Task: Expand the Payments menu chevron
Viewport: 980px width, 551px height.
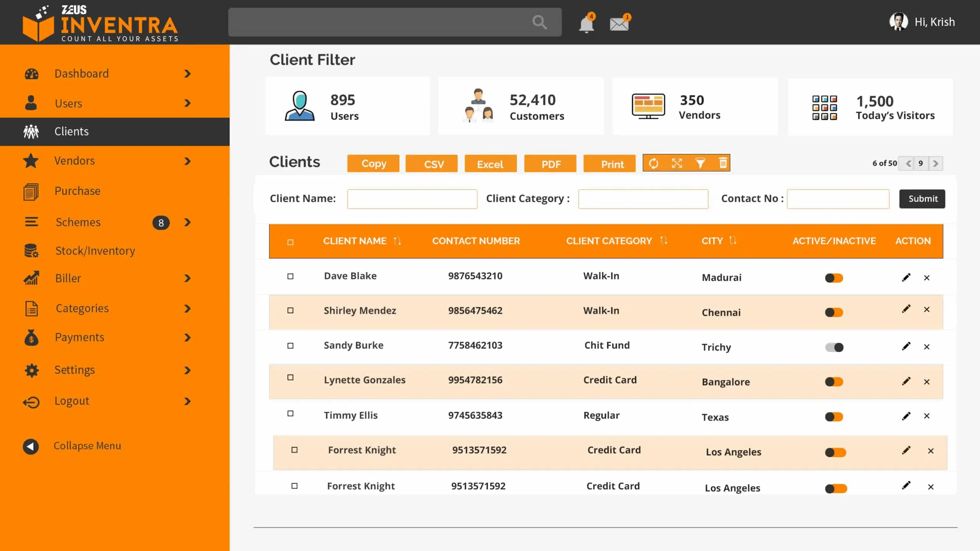Action: click(x=187, y=337)
